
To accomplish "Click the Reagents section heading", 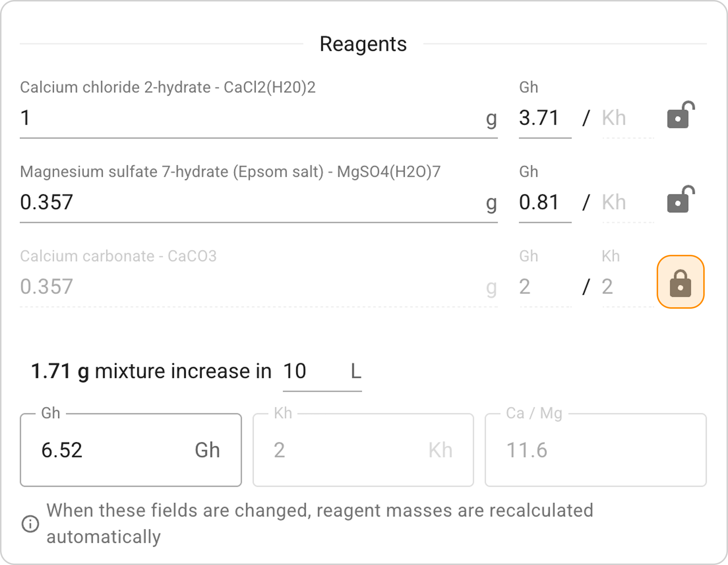I will tap(363, 44).
